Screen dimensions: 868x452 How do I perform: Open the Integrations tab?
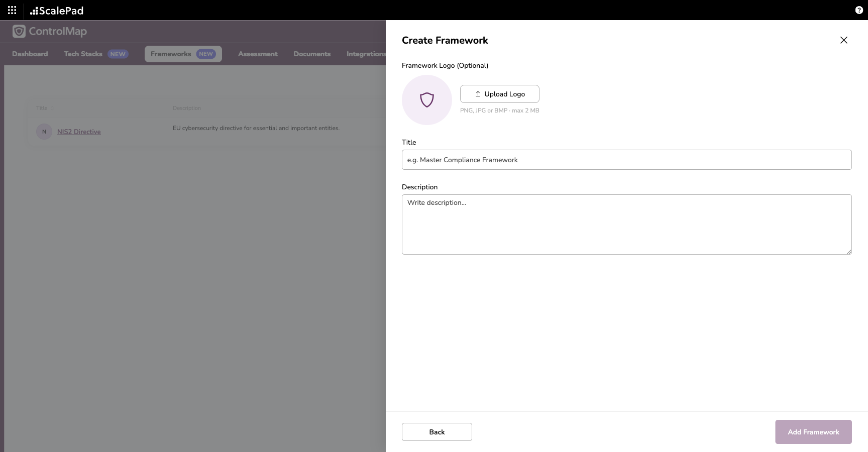tap(366, 54)
